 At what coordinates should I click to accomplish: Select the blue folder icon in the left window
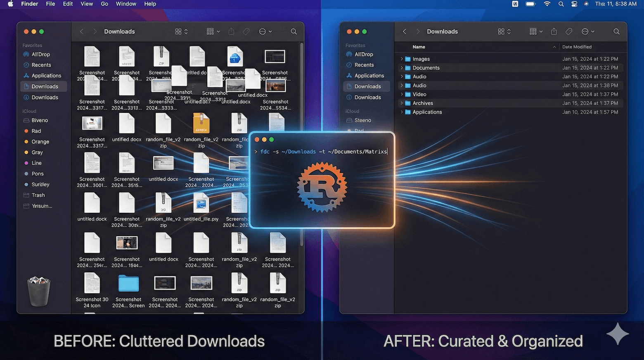[x=128, y=284]
